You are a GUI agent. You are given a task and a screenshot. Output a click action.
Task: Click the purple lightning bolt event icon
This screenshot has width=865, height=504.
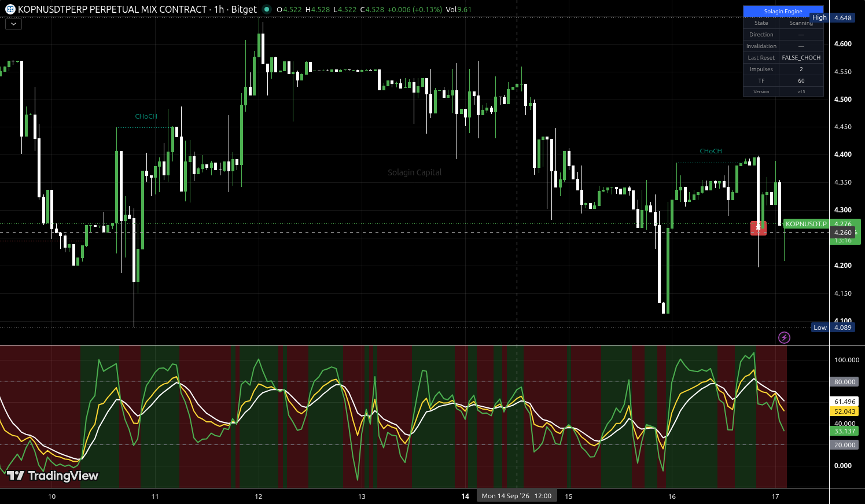784,337
